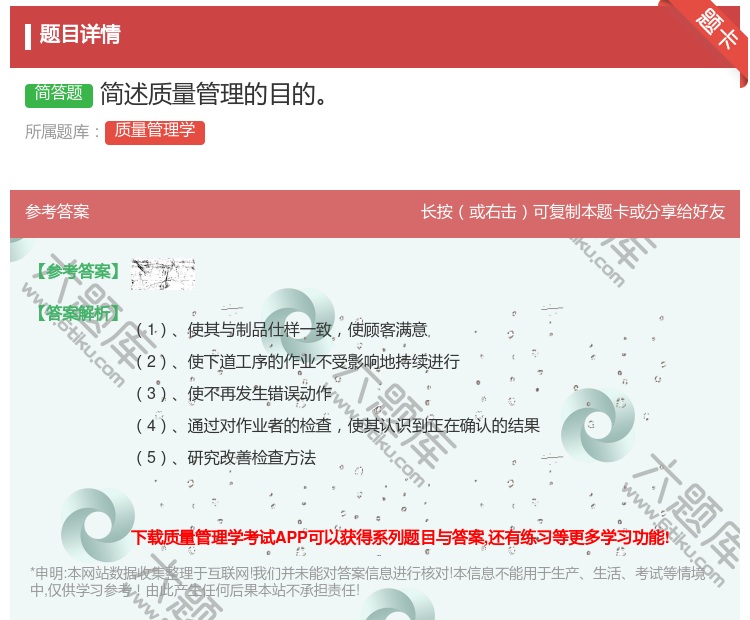Click answer line (3) 使不再发生错误动作

pyautogui.click(x=233, y=394)
